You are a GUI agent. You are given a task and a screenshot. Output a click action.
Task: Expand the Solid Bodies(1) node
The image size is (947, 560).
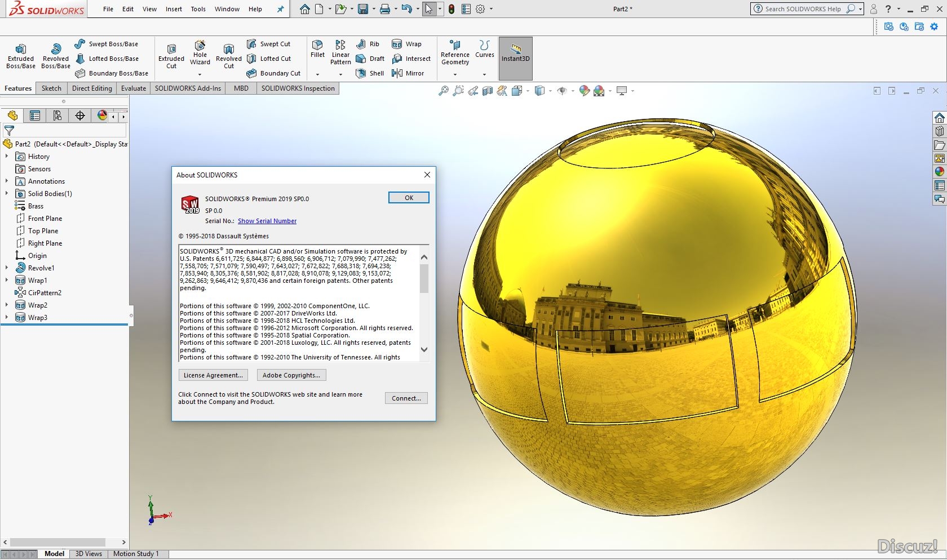[x=7, y=194]
